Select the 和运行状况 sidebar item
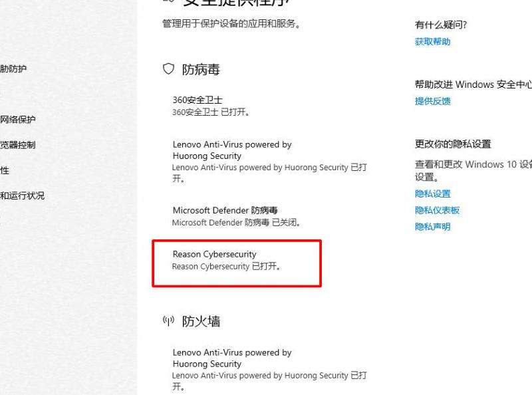The width and height of the screenshot is (532, 395). [x=22, y=196]
